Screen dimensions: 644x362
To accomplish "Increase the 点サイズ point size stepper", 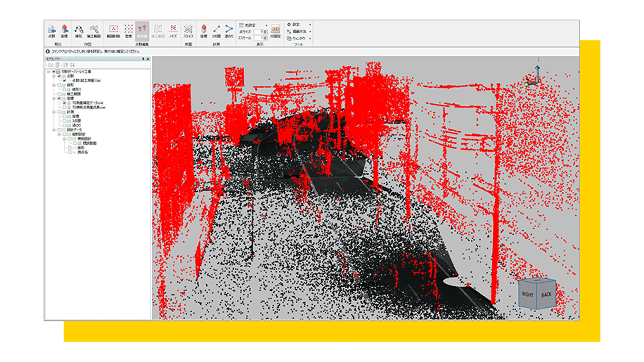I will [266, 31].
